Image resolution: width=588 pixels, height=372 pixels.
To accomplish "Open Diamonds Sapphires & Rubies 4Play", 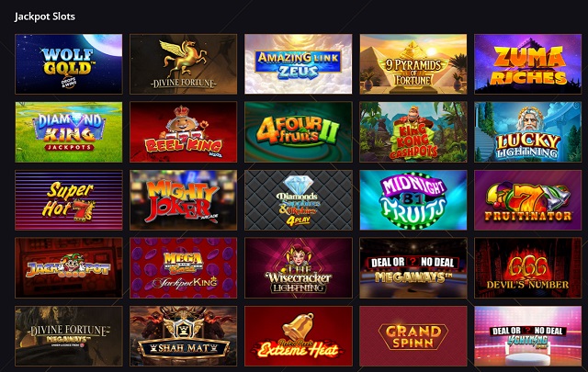I will click(298, 200).
